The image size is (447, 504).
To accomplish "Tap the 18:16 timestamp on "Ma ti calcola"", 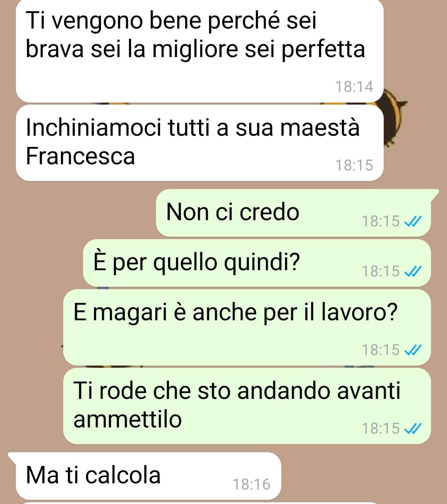I will coord(251,484).
